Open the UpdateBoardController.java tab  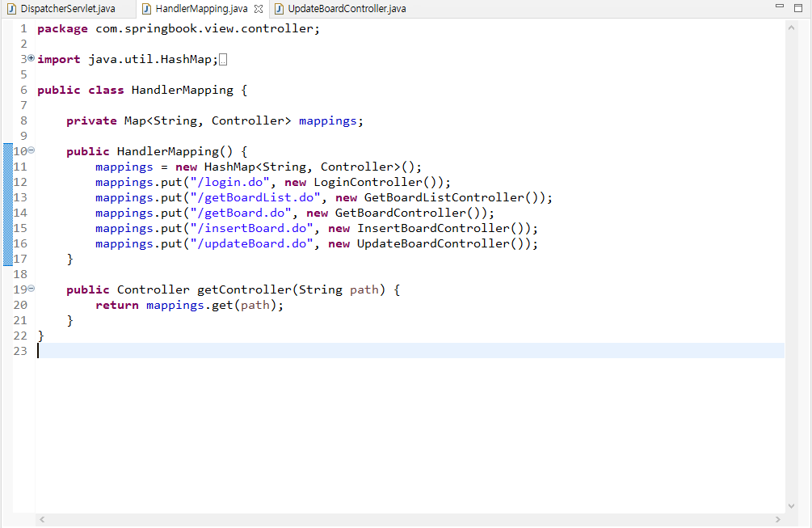[x=347, y=9]
